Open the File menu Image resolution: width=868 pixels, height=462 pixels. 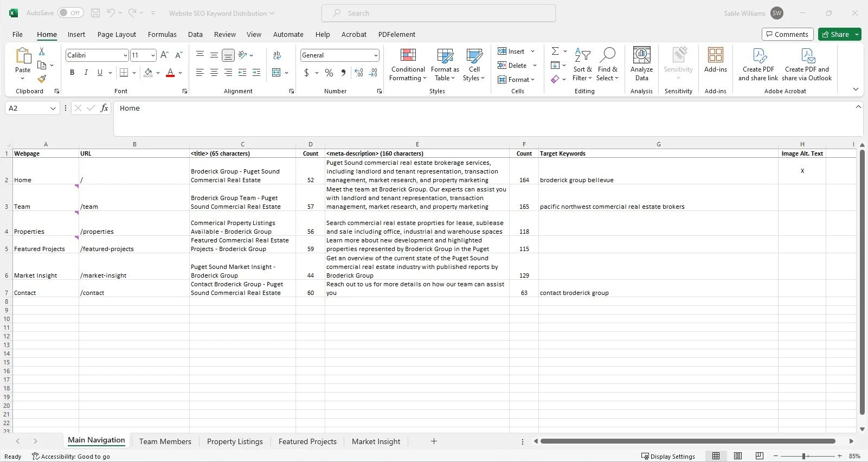17,34
